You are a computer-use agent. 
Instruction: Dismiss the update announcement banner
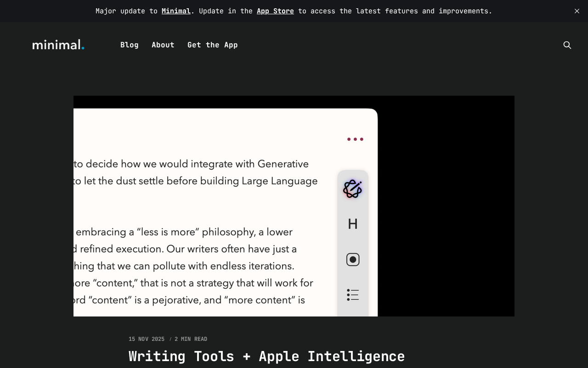coord(577,11)
